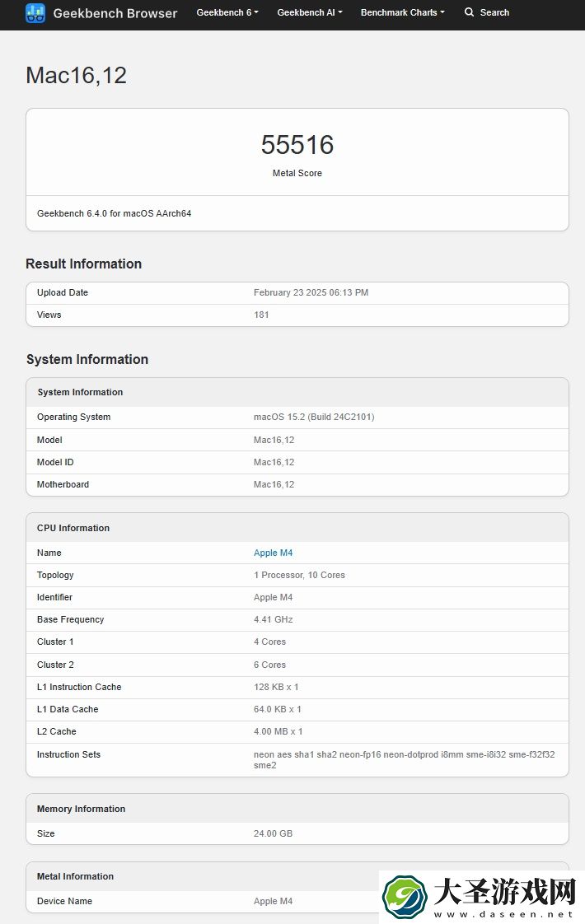Viewport: 585px width, 924px height.
Task: Click the Mac16,12 page heading
Action: tap(76, 76)
